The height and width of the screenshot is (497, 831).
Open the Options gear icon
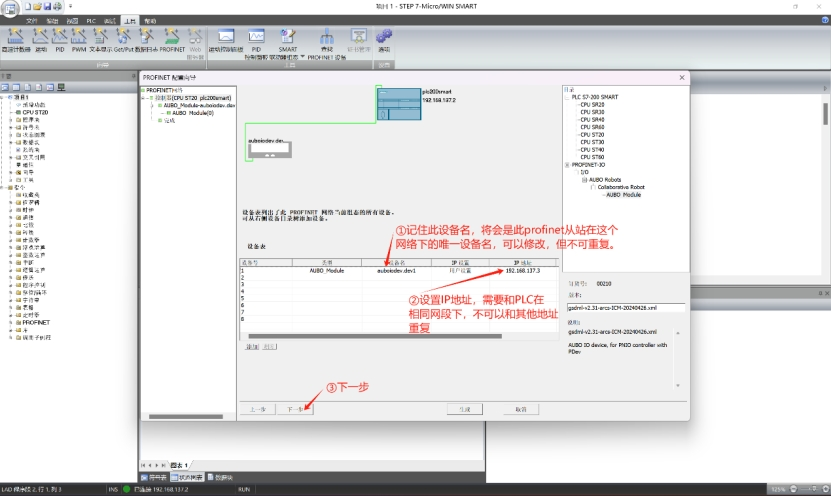pyautogui.click(x=384, y=38)
